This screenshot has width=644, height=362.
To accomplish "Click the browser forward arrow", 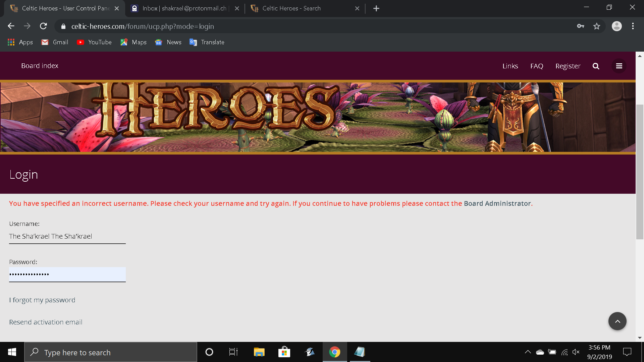I will click(x=27, y=26).
